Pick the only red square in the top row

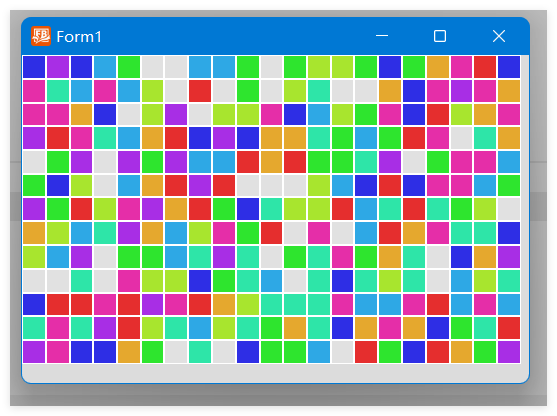coord(485,67)
